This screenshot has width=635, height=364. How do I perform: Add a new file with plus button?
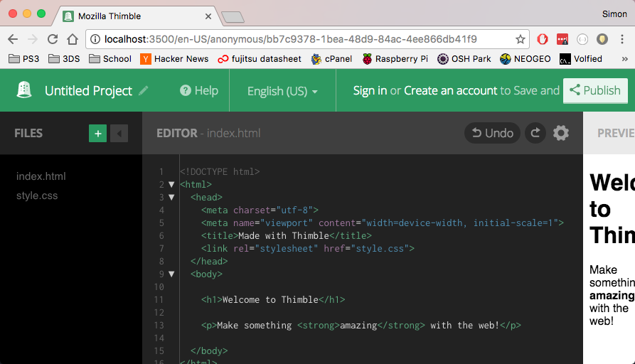tap(97, 133)
